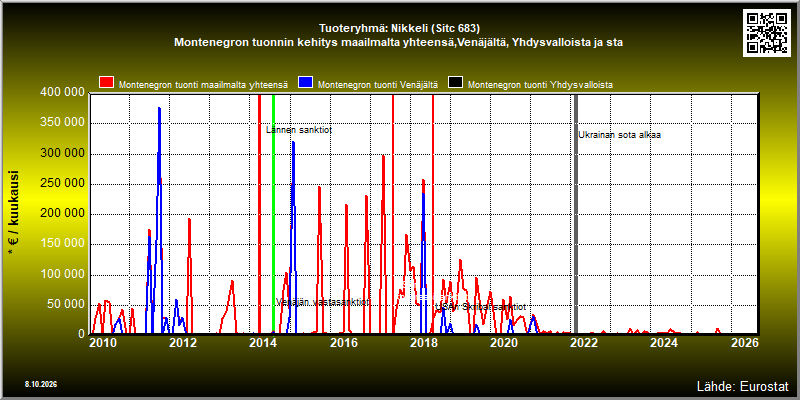This screenshot has width=800, height=400.
Task: Click the black legend swatch for Yhdysvalloista
Action: click(x=455, y=83)
